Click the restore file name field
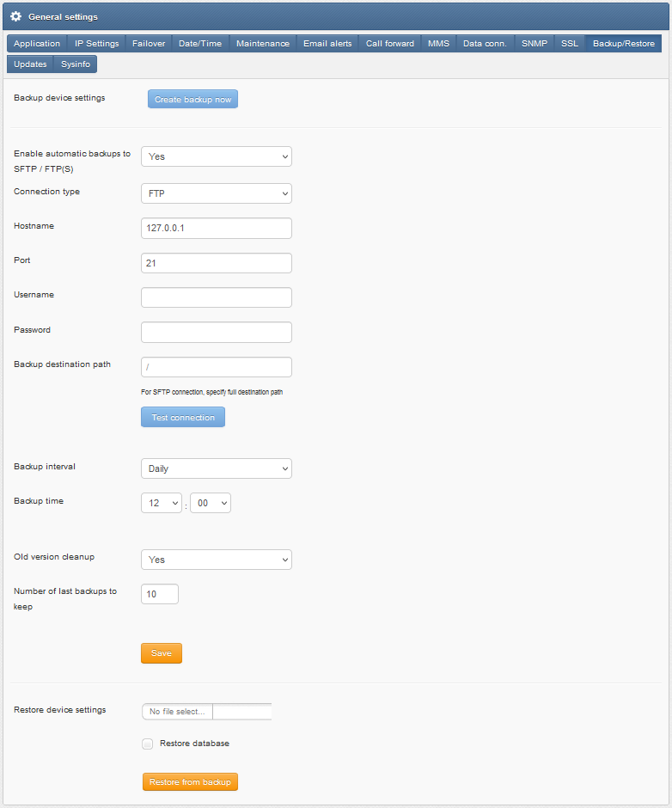 pyautogui.click(x=242, y=712)
